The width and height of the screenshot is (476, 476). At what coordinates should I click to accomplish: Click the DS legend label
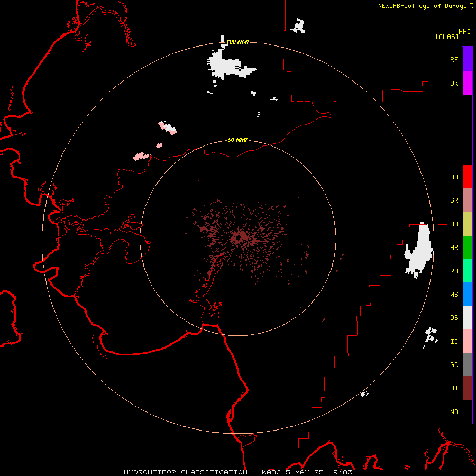click(x=454, y=317)
